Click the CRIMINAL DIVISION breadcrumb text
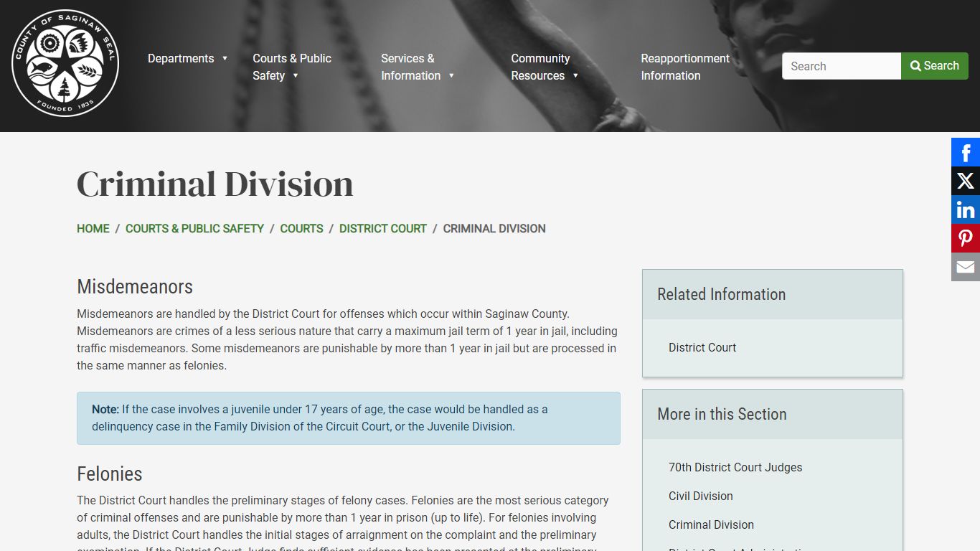The height and width of the screenshot is (551, 980). (494, 228)
